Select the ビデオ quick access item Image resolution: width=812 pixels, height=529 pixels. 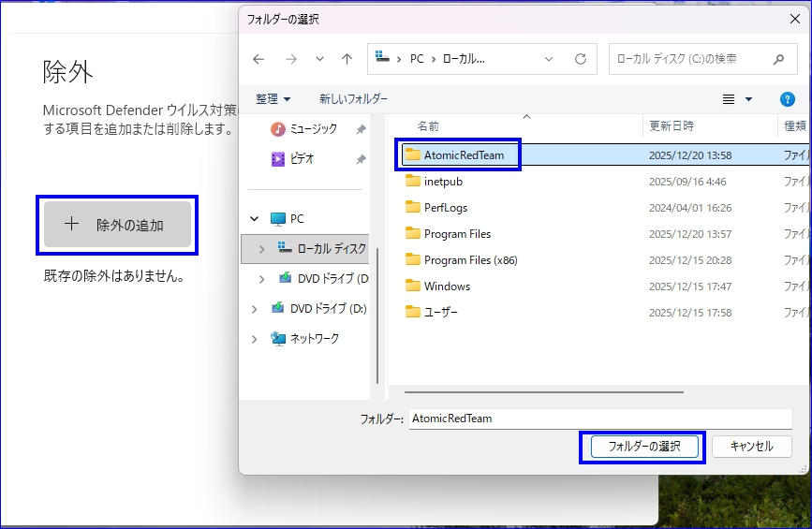(301, 159)
